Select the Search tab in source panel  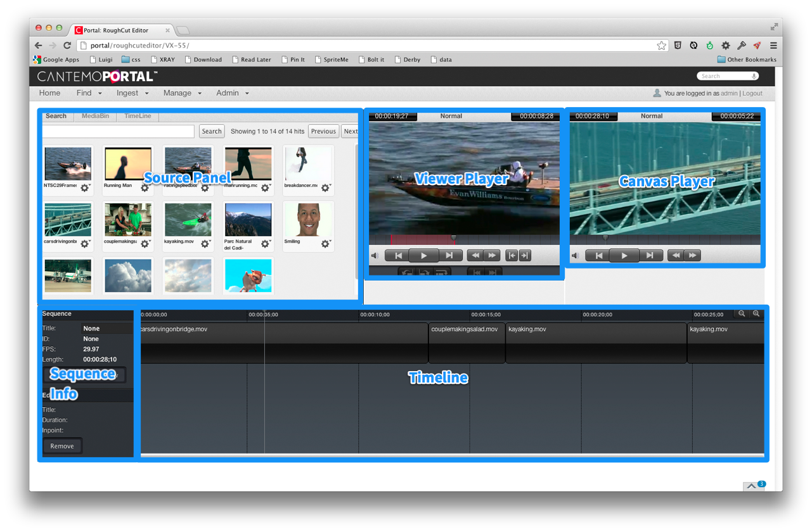pos(56,116)
